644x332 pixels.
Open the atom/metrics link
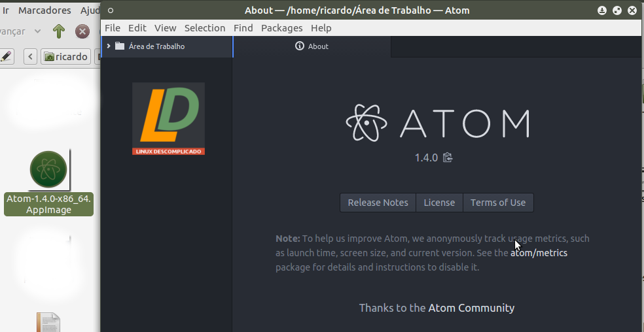pyautogui.click(x=539, y=253)
